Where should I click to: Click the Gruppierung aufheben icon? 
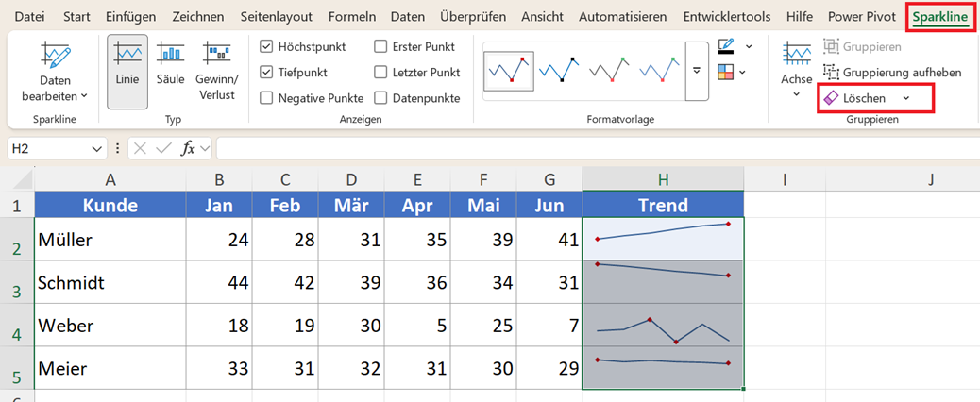[831, 73]
